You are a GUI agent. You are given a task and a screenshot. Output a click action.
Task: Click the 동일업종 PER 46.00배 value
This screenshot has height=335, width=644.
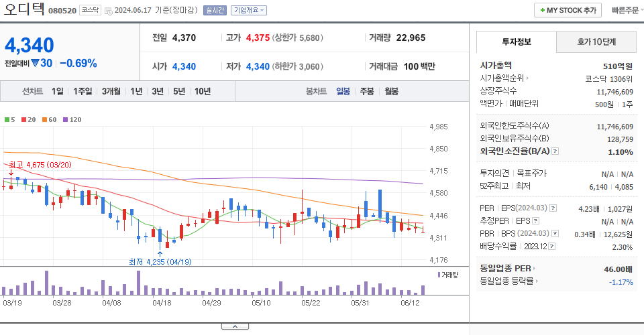618,269
